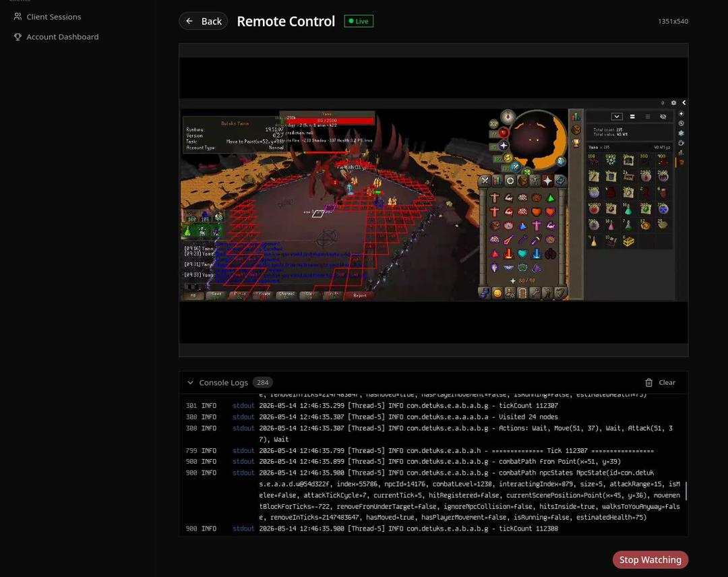Click the top sparkle icon in RuneLite sidebar
728x577 pixels.
[681, 114]
